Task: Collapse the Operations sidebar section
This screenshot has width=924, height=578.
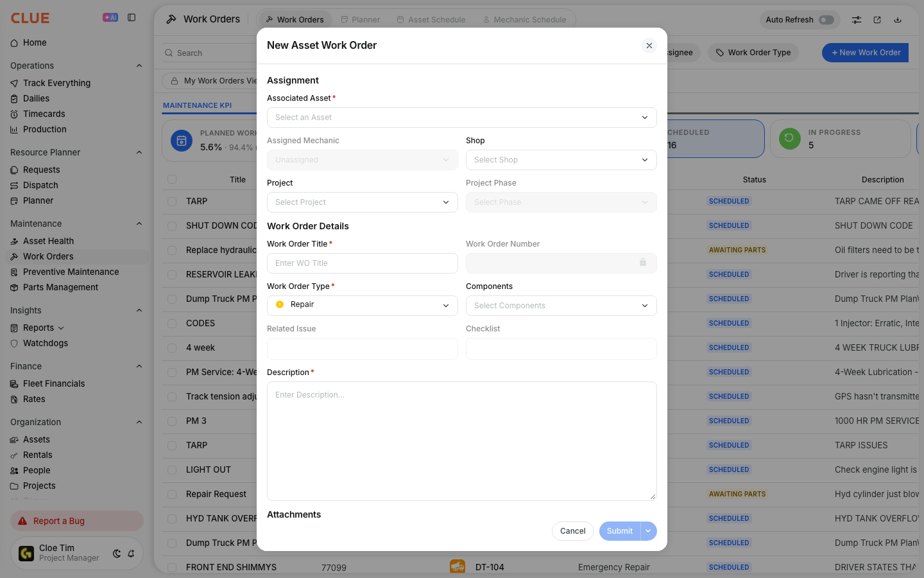Action: [139, 66]
